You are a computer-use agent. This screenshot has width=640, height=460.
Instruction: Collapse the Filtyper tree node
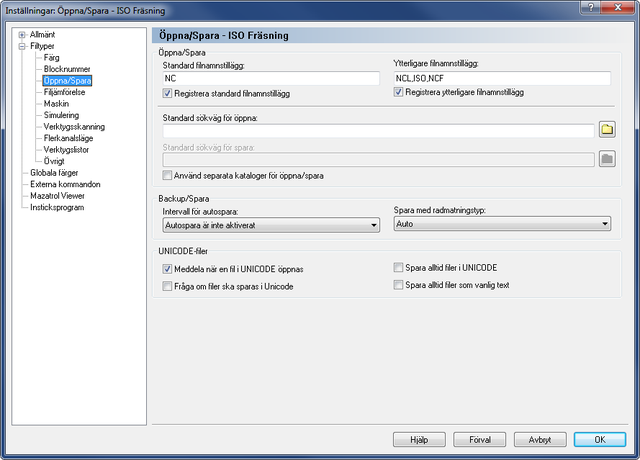point(22,46)
